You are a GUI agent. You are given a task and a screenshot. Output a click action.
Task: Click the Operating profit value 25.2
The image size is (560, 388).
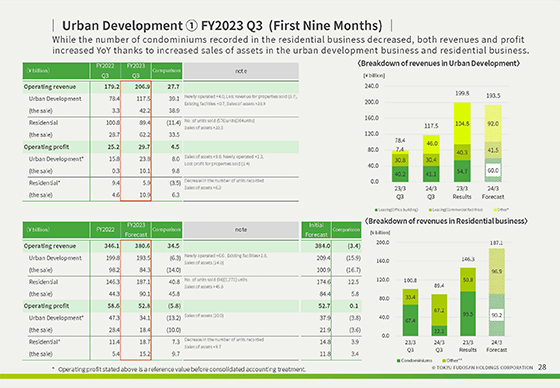pos(113,147)
